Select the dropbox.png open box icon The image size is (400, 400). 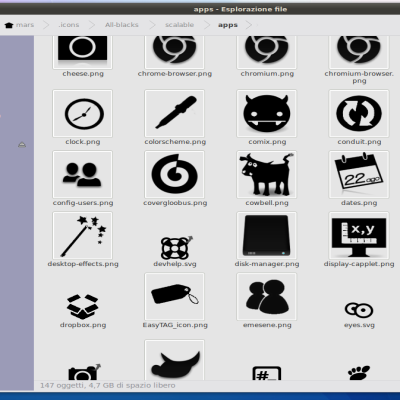(82, 306)
